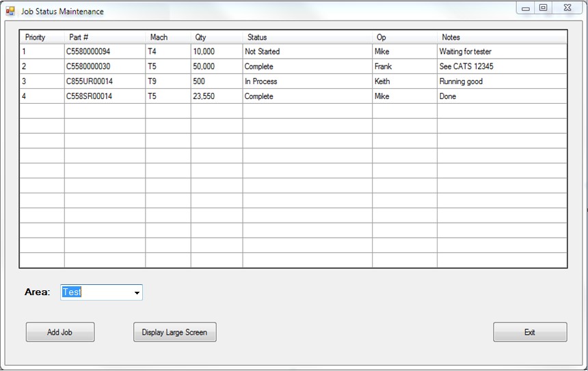
Task: Click the Area field showing Test
Action: coord(101,292)
